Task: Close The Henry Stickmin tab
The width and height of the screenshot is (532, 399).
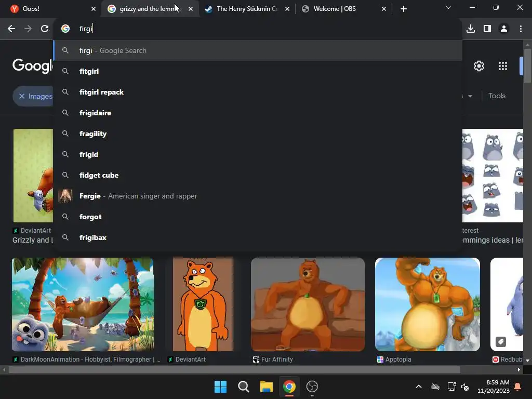Action: [x=287, y=9]
